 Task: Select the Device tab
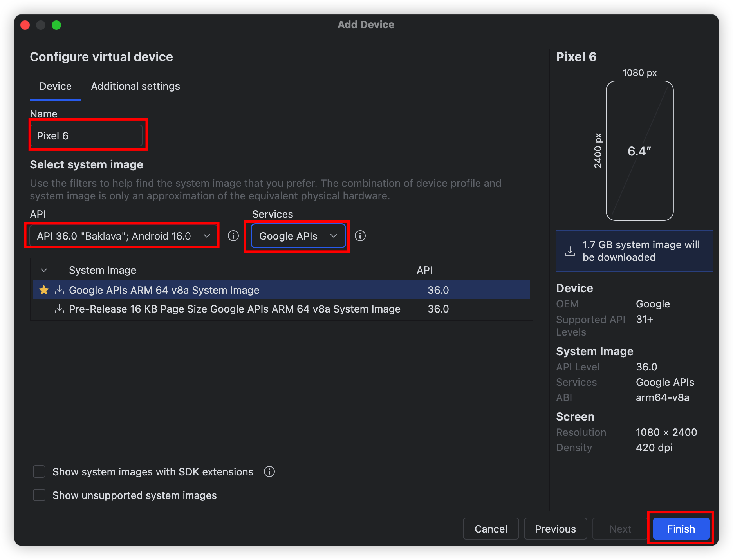55,86
